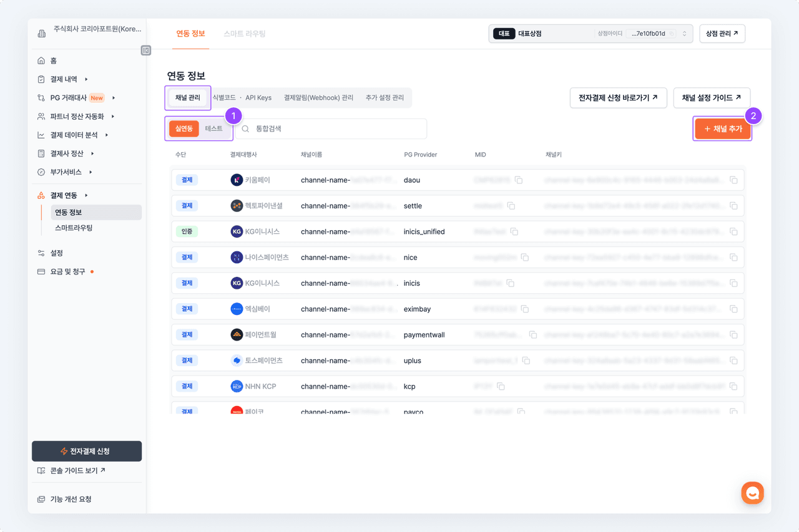This screenshot has width=799, height=532.
Task: Select the 실연동 mode toggle
Action: (184, 128)
